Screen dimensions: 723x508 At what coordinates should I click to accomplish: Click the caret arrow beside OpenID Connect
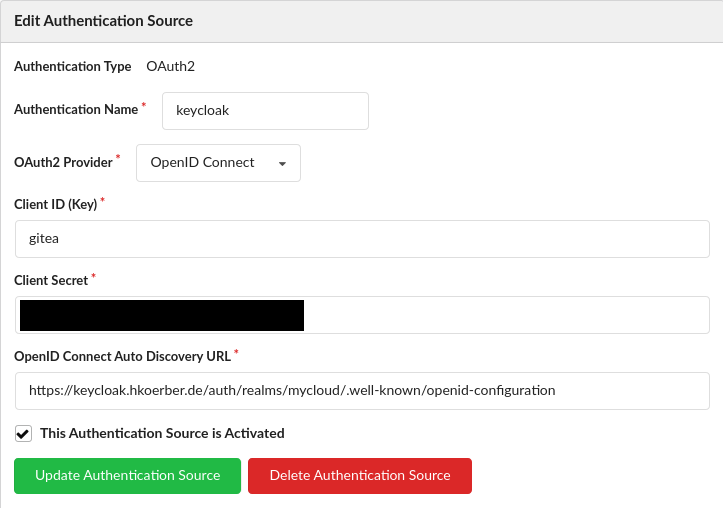tap(283, 164)
